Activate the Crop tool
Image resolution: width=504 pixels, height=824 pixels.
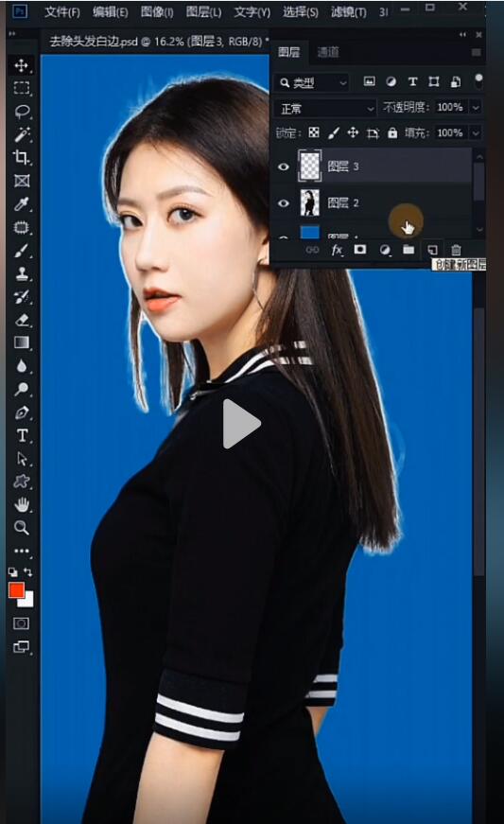coord(22,157)
